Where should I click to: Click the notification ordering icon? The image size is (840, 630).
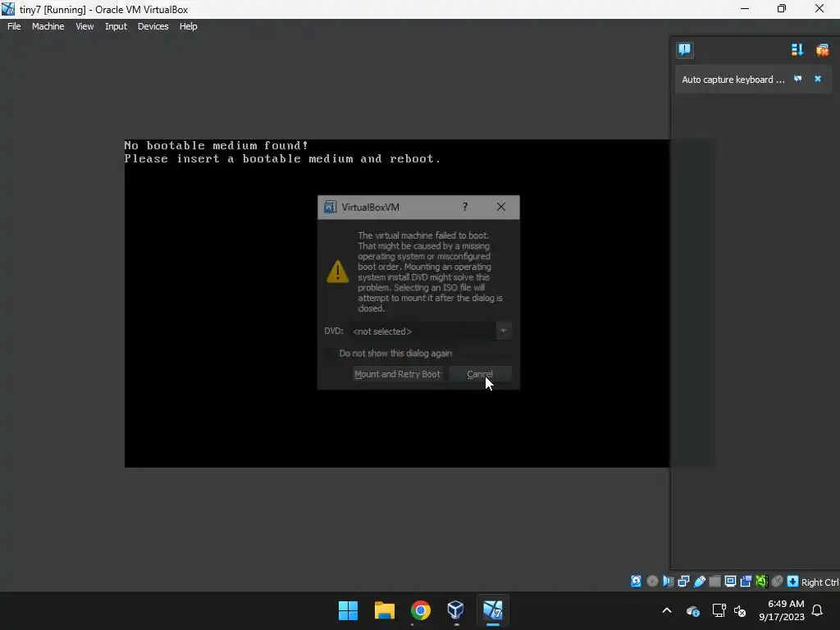click(797, 50)
